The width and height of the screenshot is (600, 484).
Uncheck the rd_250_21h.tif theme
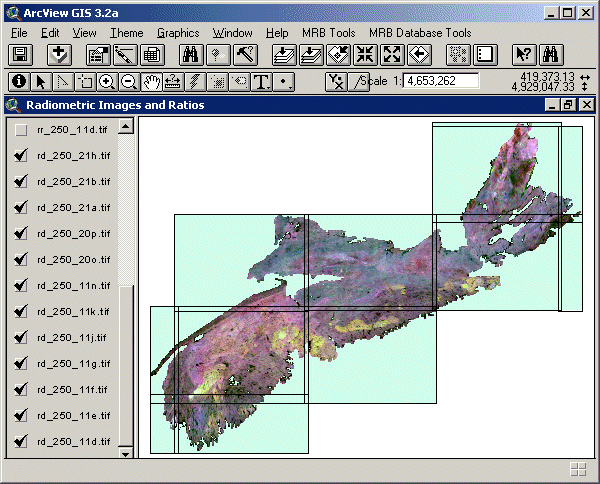[x=21, y=156]
